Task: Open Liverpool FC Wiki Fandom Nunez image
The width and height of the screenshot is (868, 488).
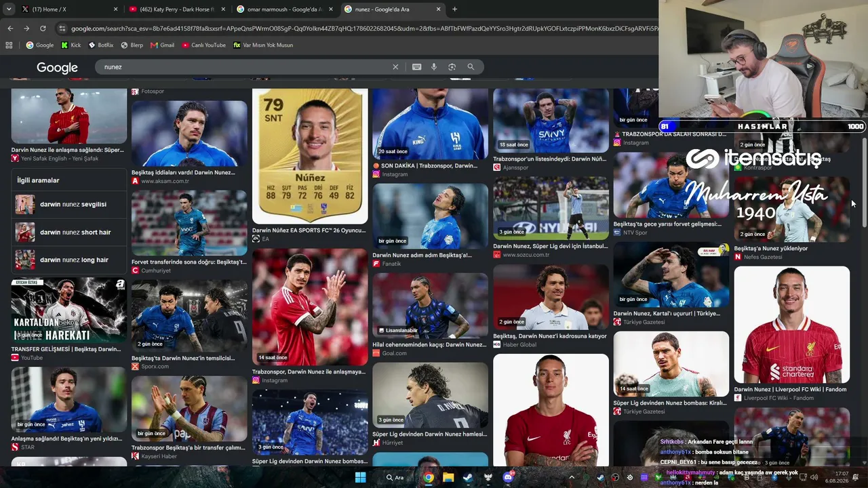Action: (791, 325)
